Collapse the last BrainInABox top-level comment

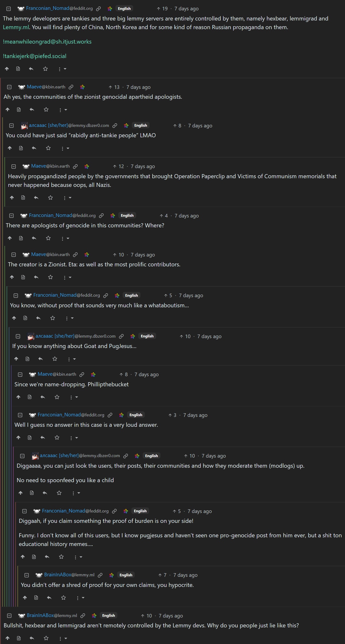(9, 616)
